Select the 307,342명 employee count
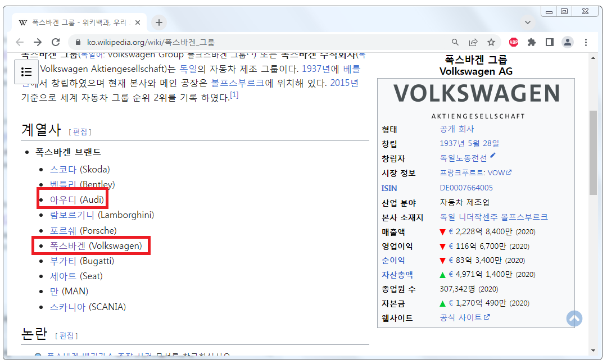The width and height of the screenshot is (607, 364). (x=469, y=289)
